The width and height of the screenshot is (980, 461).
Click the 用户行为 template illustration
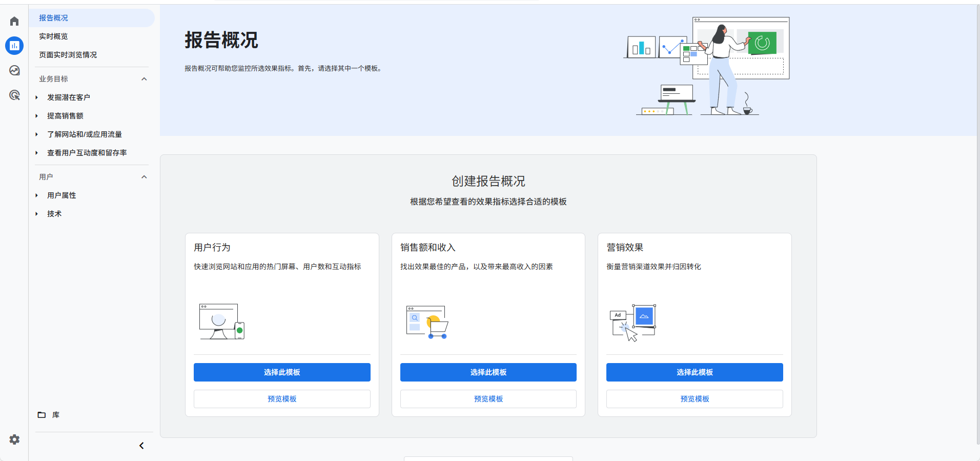[221, 322]
